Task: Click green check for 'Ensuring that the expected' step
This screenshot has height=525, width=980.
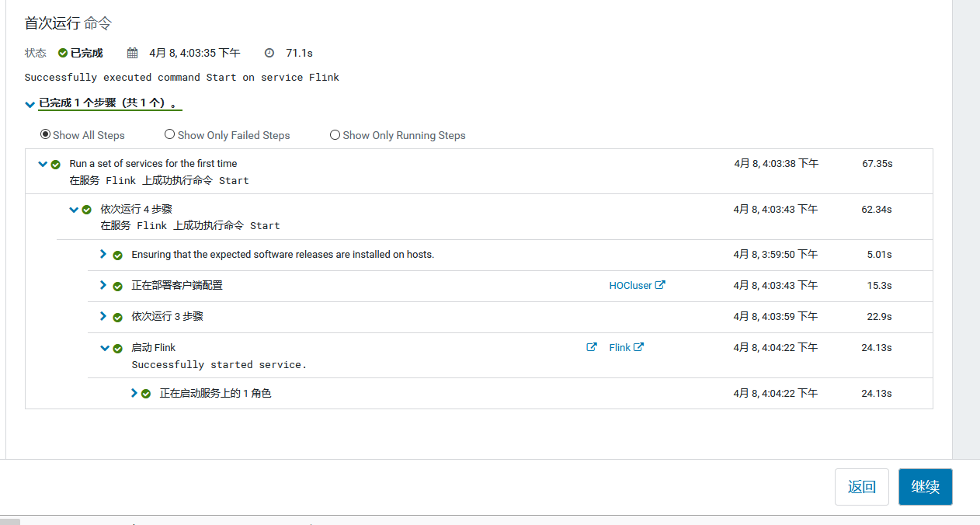Action: point(118,256)
